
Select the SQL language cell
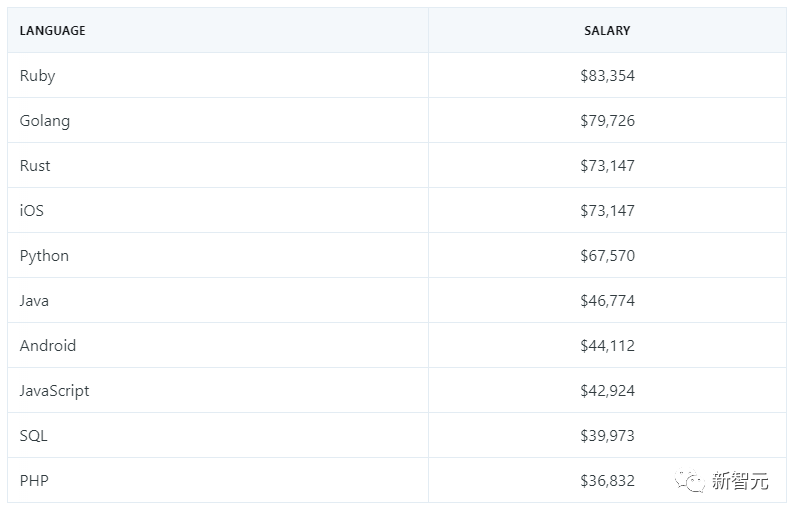tap(34, 436)
